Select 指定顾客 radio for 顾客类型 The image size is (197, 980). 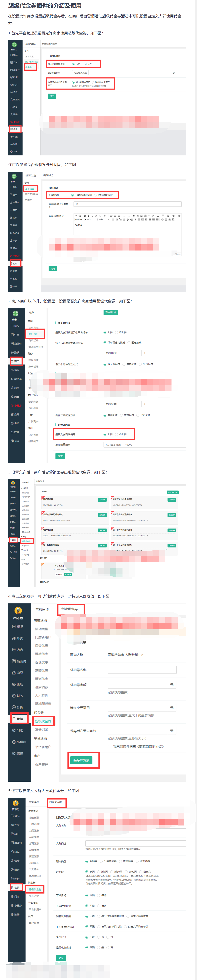[x=137, y=861]
